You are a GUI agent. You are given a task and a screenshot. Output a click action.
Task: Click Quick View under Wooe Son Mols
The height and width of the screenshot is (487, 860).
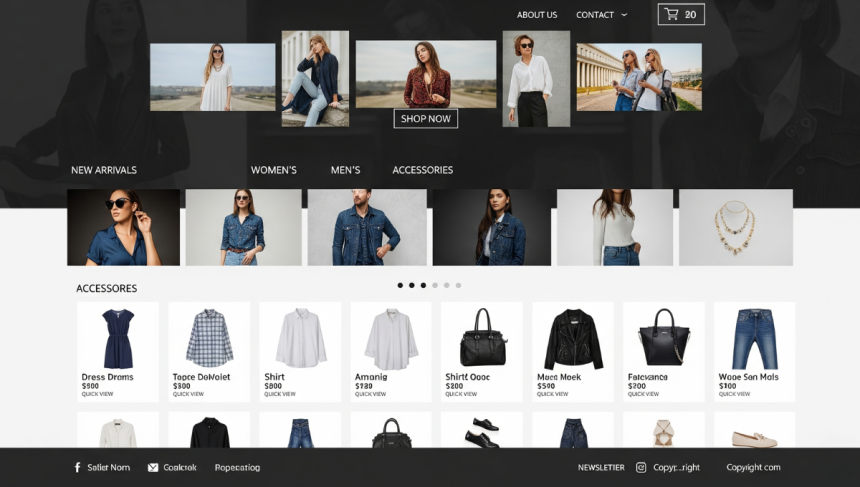[734, 394]
